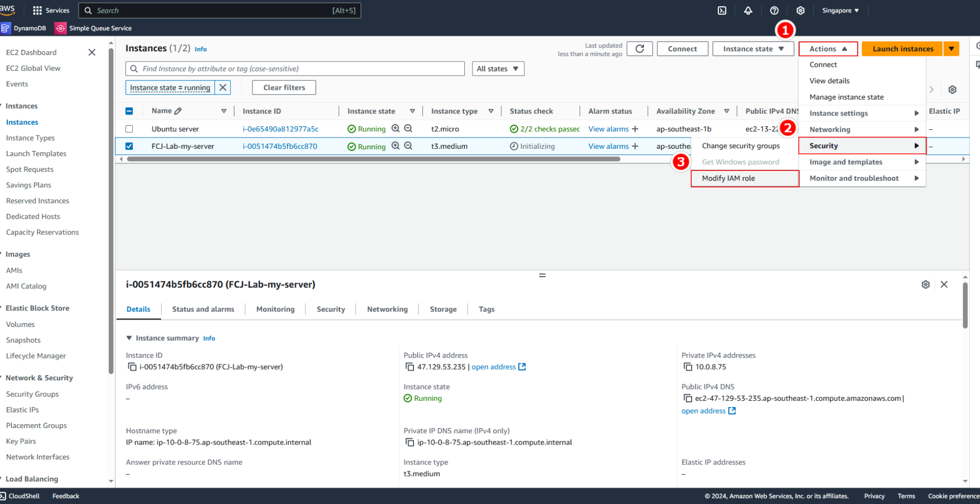Open the All states filter dropdown

point(498,69)
